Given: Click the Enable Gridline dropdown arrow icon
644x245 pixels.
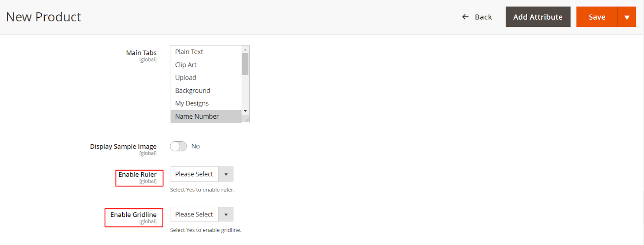Looking at the screenshot, I should tap(226, 214).
